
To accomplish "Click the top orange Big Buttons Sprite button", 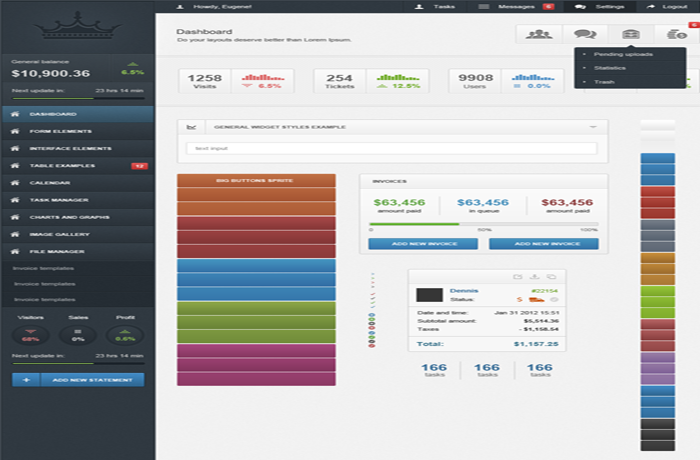I will click(256, 180).
